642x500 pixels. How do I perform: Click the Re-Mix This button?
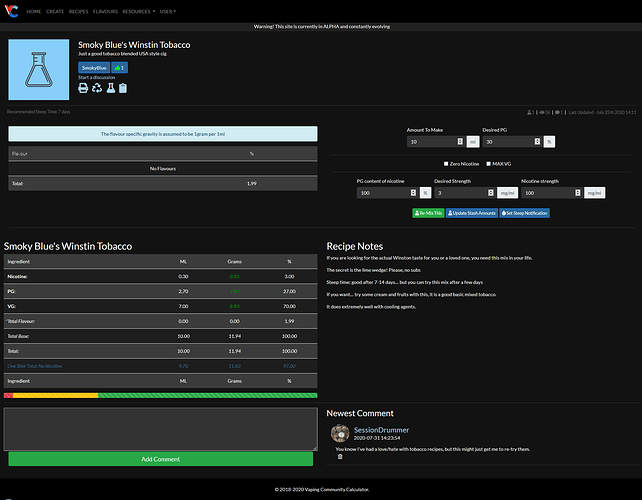pos(428,213)
